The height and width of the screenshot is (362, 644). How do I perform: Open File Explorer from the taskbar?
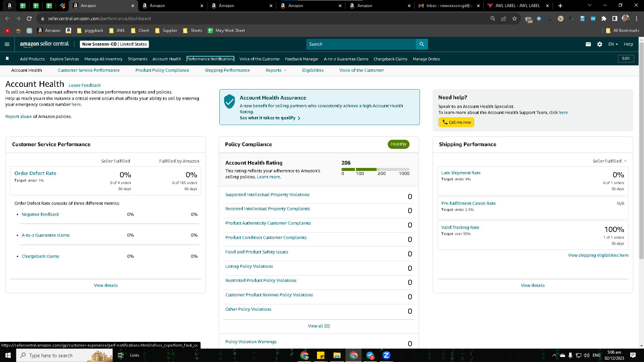pyautogui.click(x=337, y=355)
